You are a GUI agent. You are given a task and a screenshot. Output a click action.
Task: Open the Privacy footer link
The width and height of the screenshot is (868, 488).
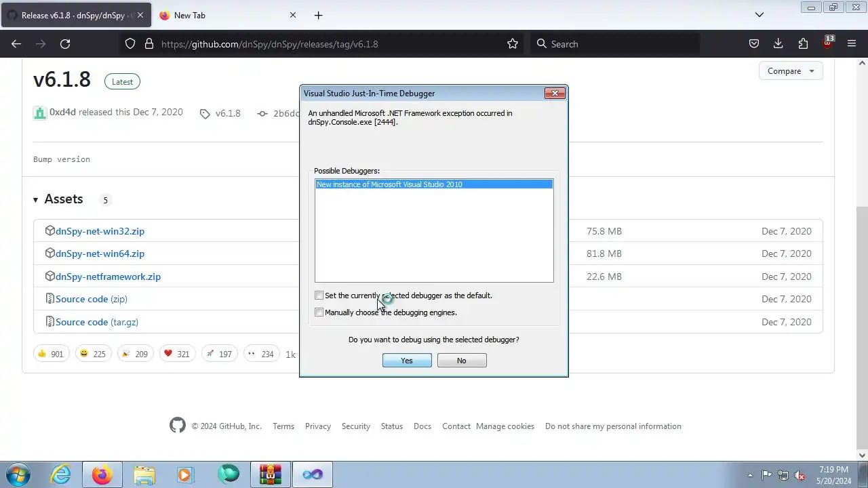coord(318,426)
